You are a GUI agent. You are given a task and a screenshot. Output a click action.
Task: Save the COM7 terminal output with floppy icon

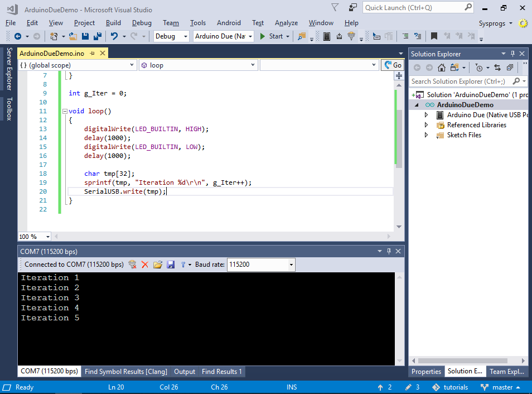click(x=171, y=265)
